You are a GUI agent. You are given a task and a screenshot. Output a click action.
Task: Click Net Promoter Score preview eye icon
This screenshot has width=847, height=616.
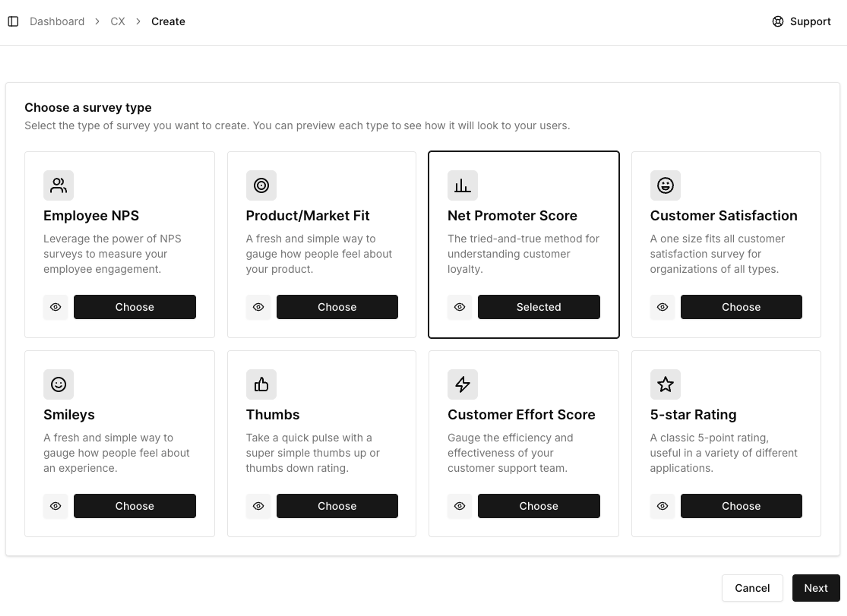(x=459, y=307)
